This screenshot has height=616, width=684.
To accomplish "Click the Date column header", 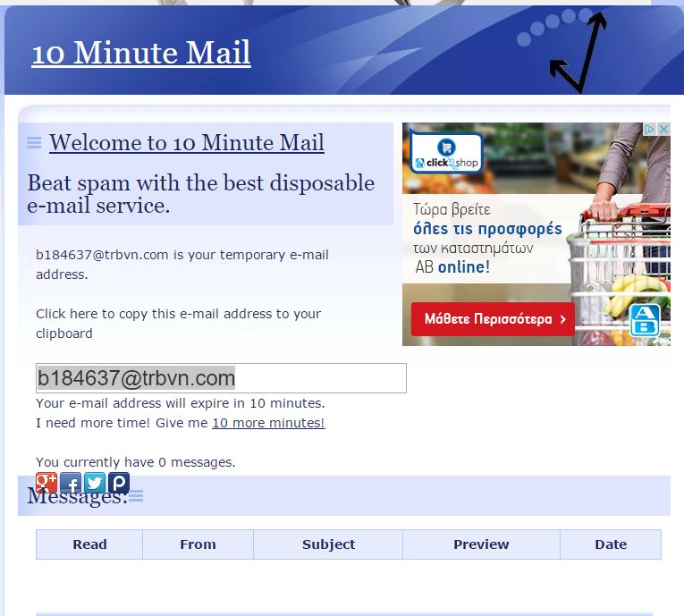I will pyautogui.click(x=611, y=544).
